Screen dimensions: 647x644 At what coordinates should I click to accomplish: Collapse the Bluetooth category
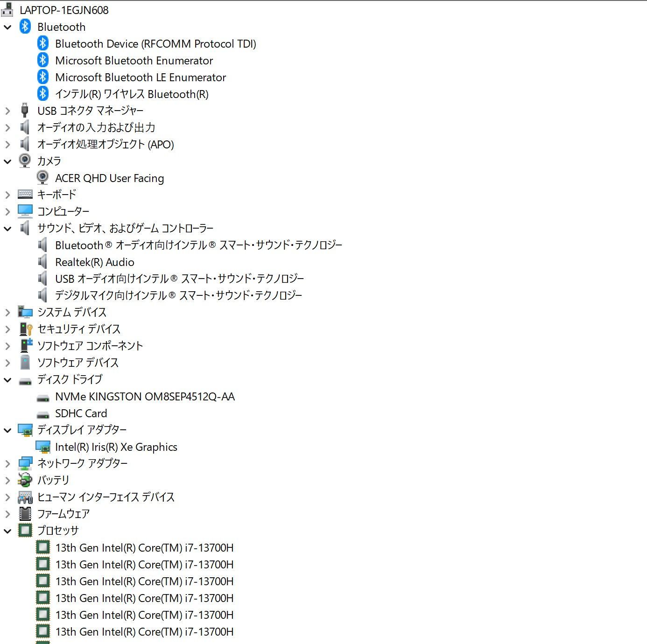tap(7, 27)
